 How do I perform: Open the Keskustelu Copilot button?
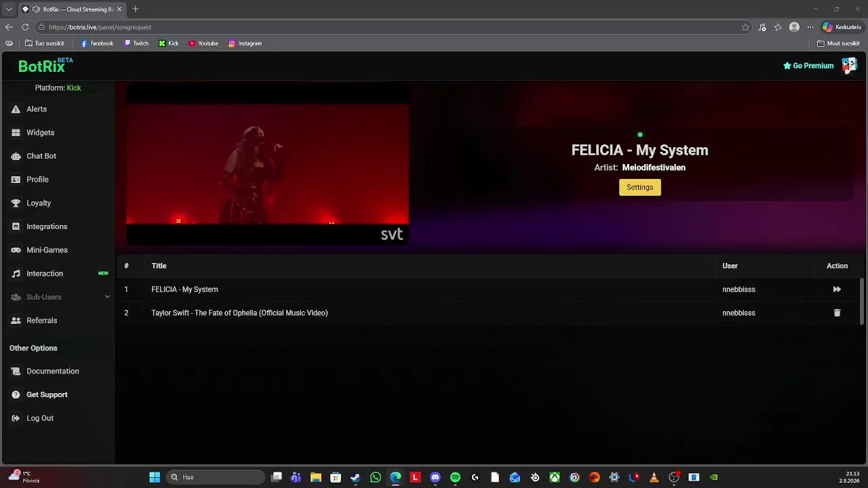pos(842,27)
